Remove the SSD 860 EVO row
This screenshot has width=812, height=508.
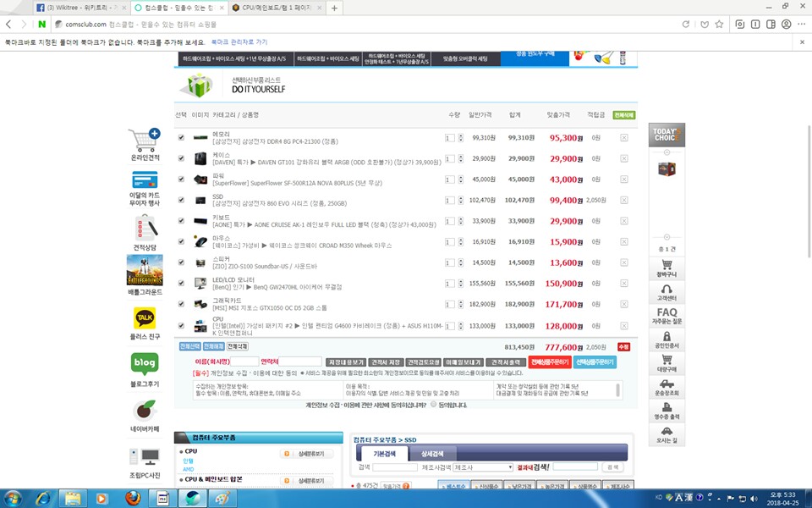[x=624, y=200]
